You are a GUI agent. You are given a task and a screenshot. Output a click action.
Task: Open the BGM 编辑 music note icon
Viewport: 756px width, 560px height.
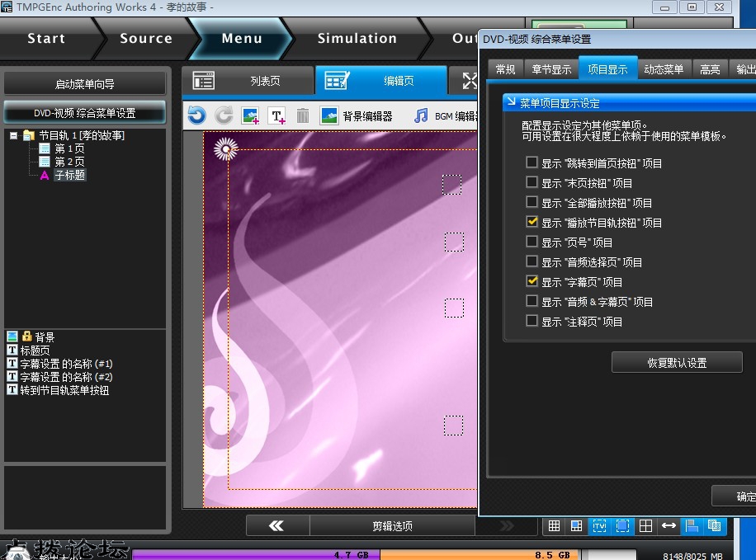pos(422,115)
